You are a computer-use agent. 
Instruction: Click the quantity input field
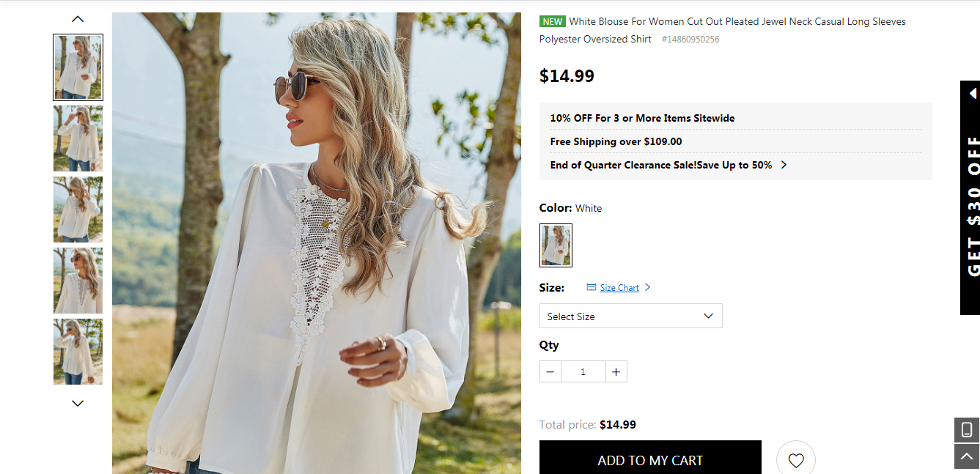coord(583,372)
